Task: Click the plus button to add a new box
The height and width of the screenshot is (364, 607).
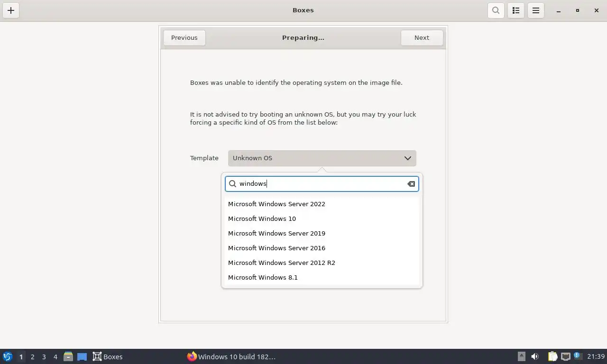Action: pyautogui.click(x=11, y=10)
